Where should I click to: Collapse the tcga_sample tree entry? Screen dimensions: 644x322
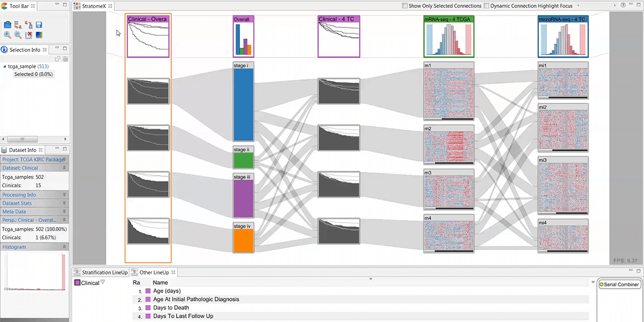click(4, 66)
